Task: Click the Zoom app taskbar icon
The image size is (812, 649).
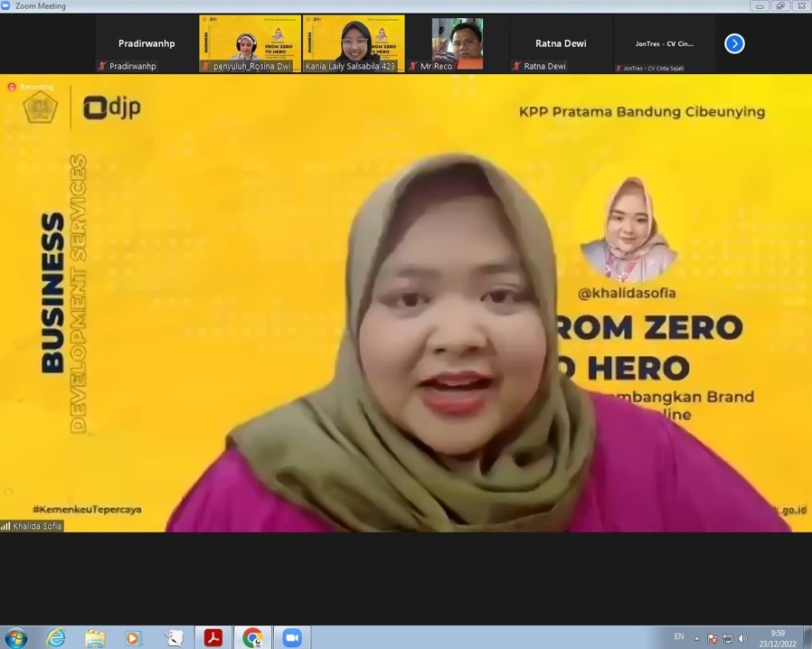Action: 291,637
